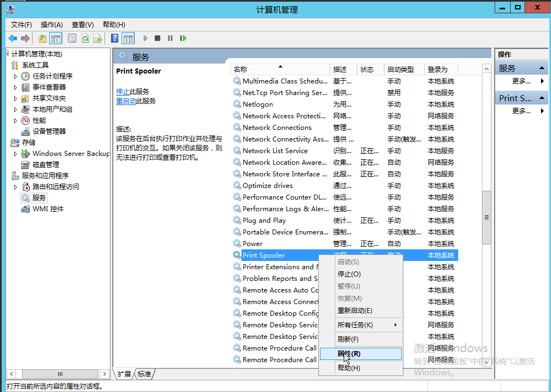Click the Properties toolbar icon
This screenshot has height=392, width=551.
[x=72, y=38]
